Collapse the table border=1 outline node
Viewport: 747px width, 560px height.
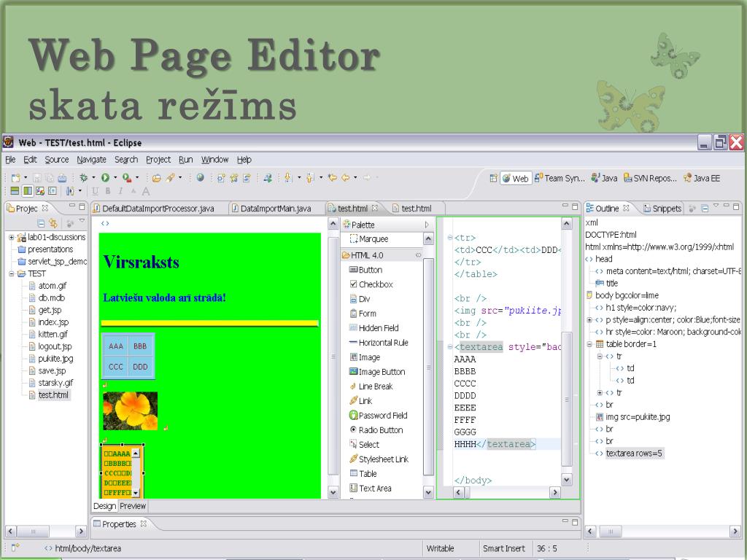coord(589,344)
